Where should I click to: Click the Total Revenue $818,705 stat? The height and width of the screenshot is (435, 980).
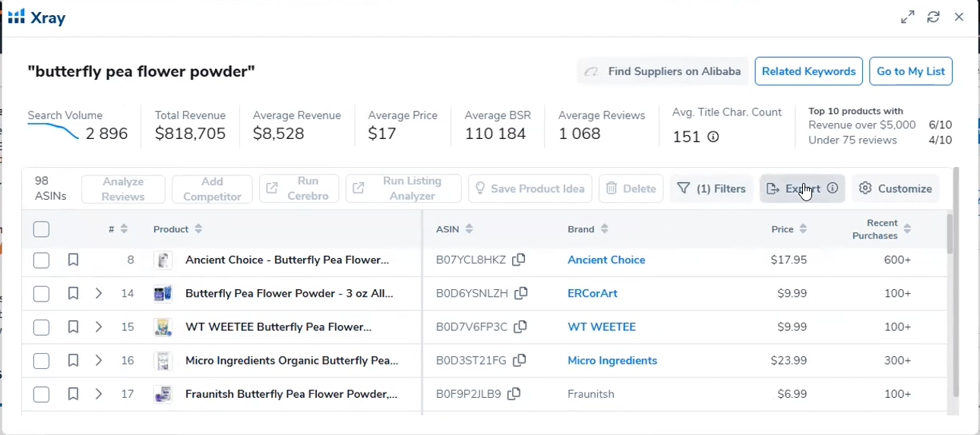click(x=190, y=125)
